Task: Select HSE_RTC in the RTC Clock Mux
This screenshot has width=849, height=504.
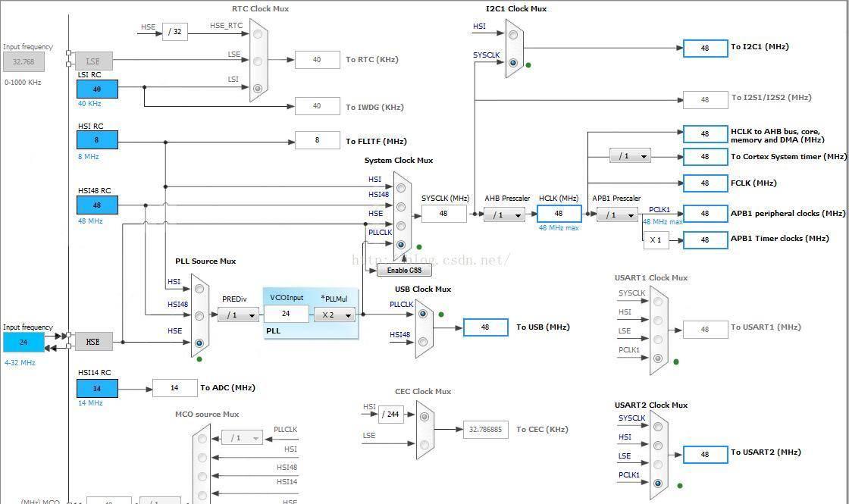Action: 258,34
